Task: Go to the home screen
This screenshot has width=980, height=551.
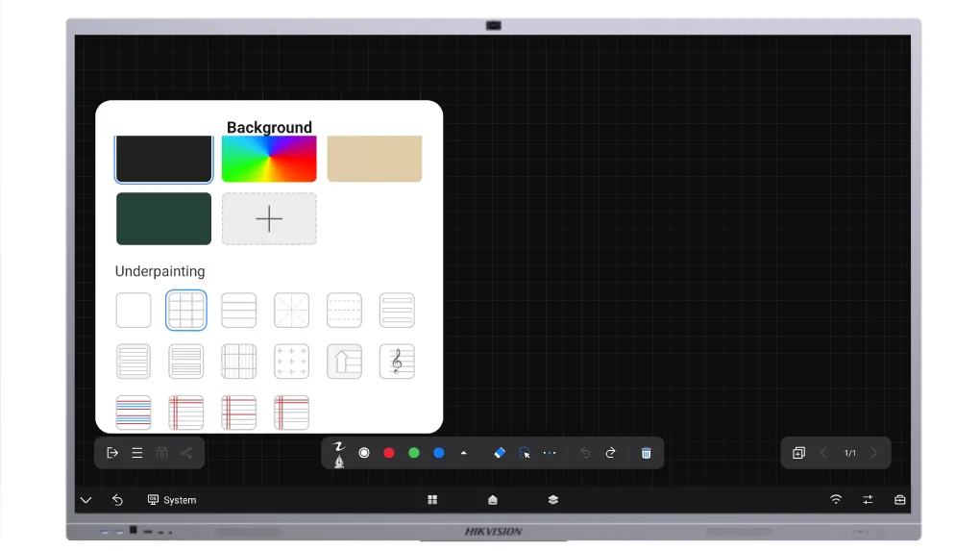Action: pyautogui.click(x=493, y=500)
